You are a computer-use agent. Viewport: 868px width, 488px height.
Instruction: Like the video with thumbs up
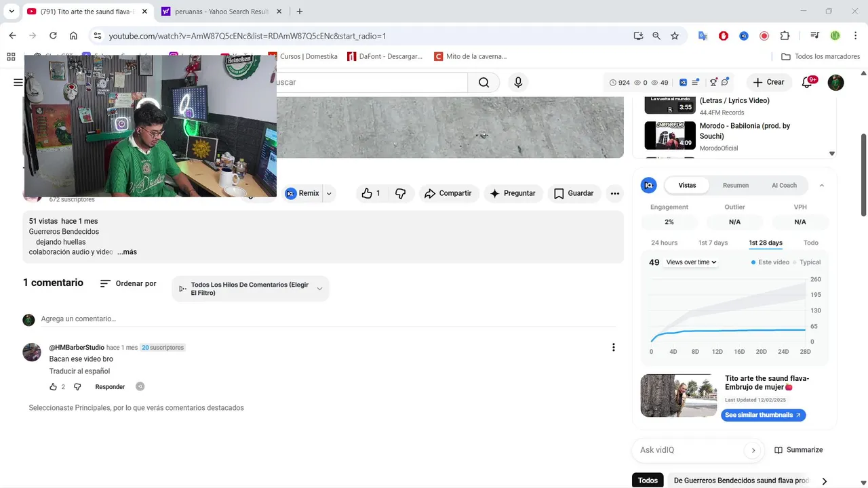[371, 194]
